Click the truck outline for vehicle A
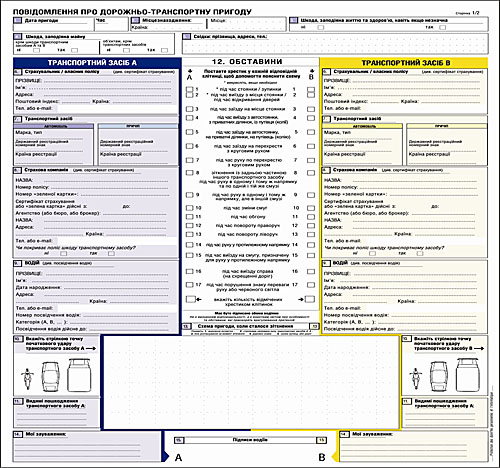500x468 pixels. click(79, 375)
